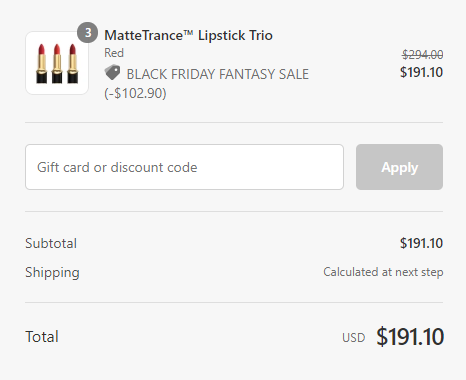Click the trademark symbol after MatteTrance
This screenshot has width=466, height=380.
[x=188, y=33]
